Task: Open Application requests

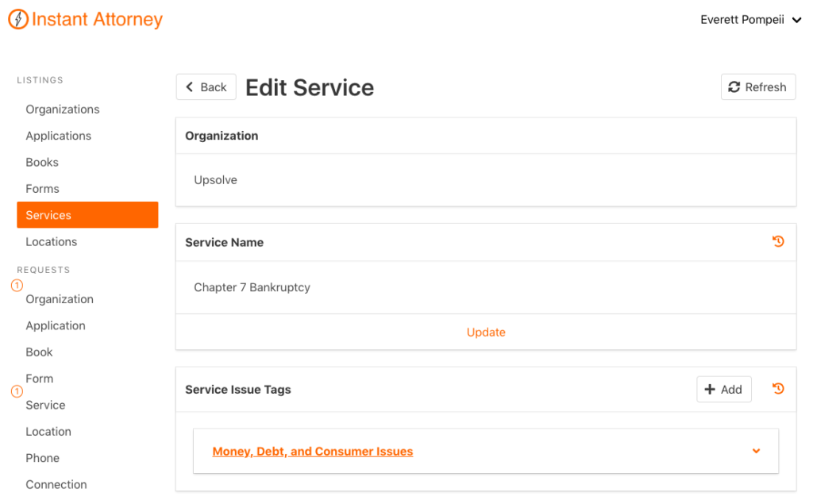Action: click(56, 325)
